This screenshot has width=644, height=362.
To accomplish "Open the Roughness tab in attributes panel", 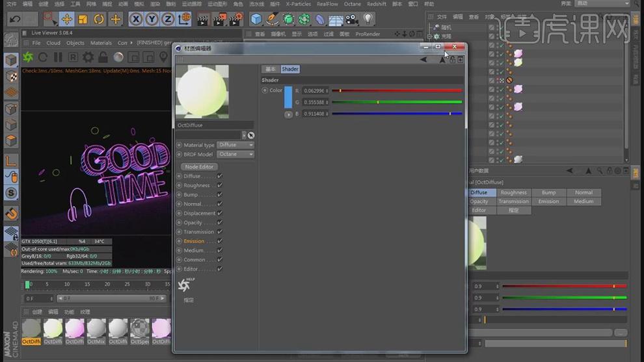I will (513, 192).
